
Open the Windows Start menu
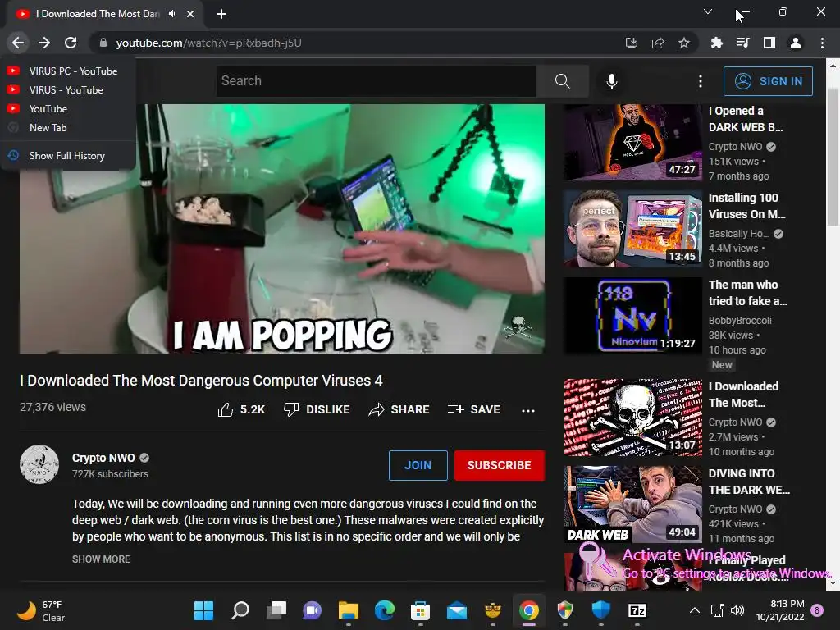click(x=203, y=610)
